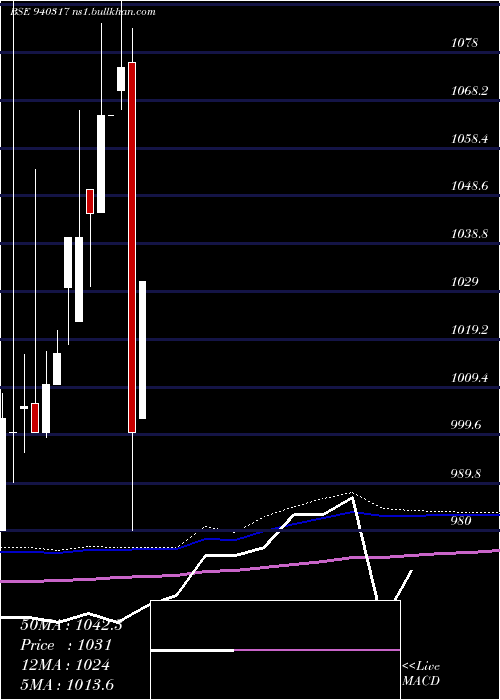Viewport: 500px width, 700px height.
Task: Click the tall red candlestick body
Action: coord(132,247)
